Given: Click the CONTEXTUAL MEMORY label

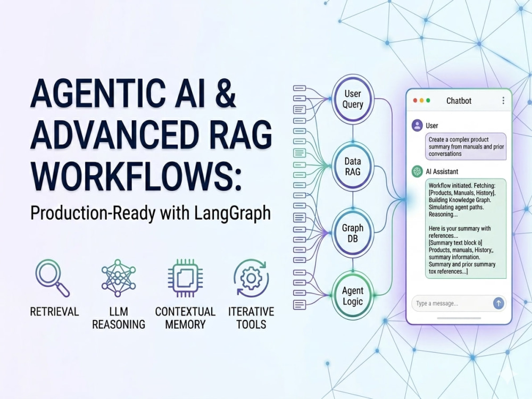Looking at the screenshot, I should coord(185,318).
